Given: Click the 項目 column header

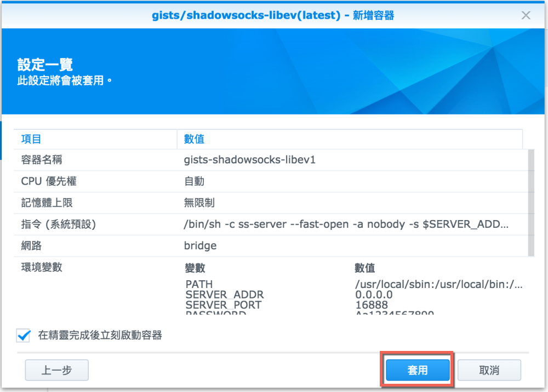Looking at the screenshot, I should 95,139.
